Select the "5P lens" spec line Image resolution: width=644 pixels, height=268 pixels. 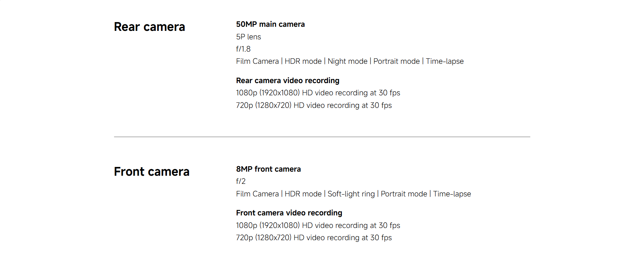pyautogui.click(x=249, y=37)
